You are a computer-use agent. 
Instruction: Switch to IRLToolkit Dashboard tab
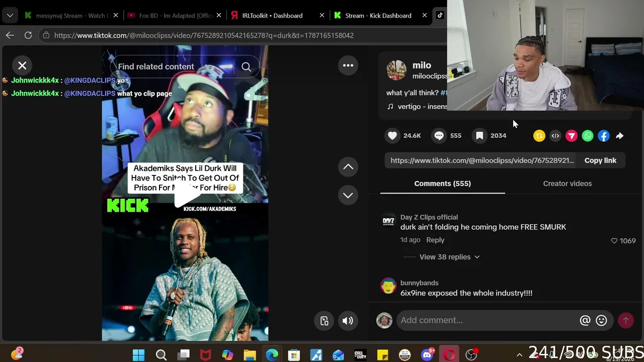(272, 16)
